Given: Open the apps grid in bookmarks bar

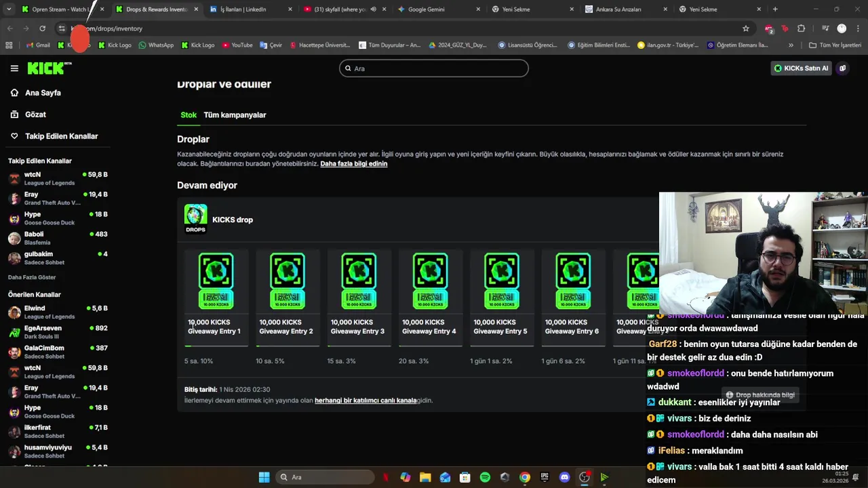Looking at the screenshot, I should pos(9,45).
